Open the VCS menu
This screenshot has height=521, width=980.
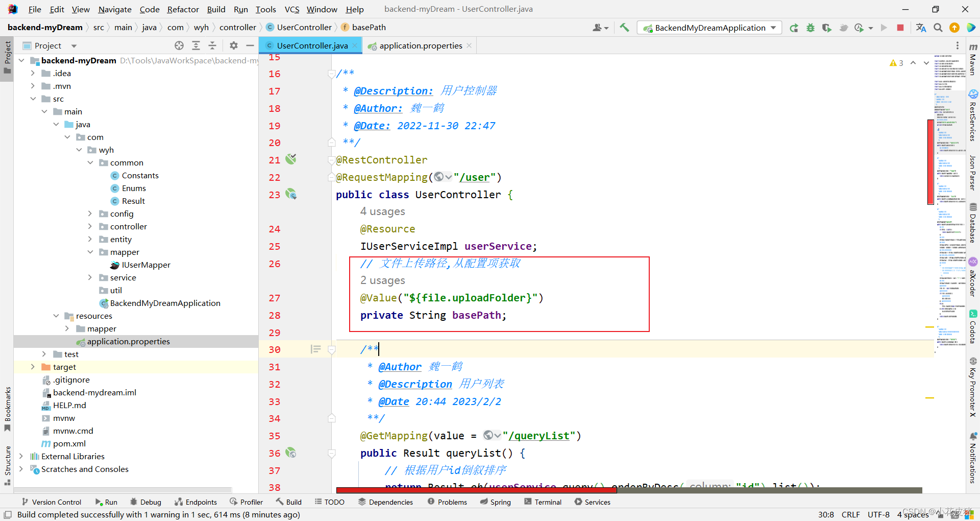[292, 9]
